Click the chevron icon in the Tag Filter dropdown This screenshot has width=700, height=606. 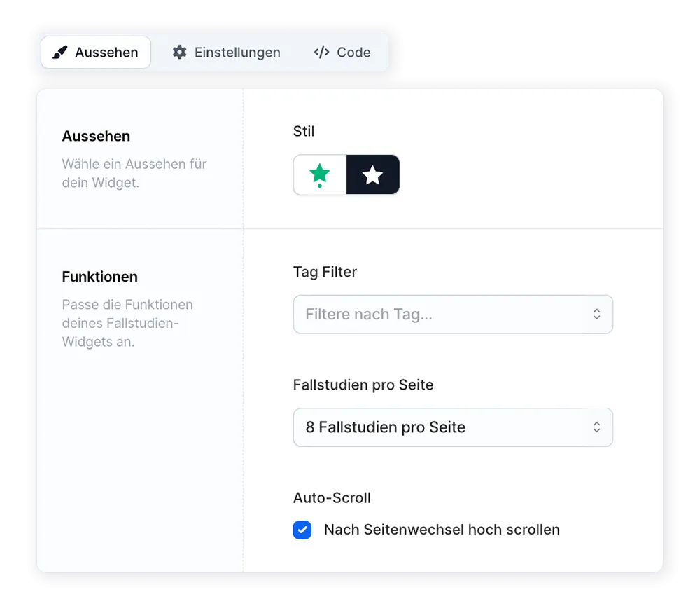coord(597,314)
